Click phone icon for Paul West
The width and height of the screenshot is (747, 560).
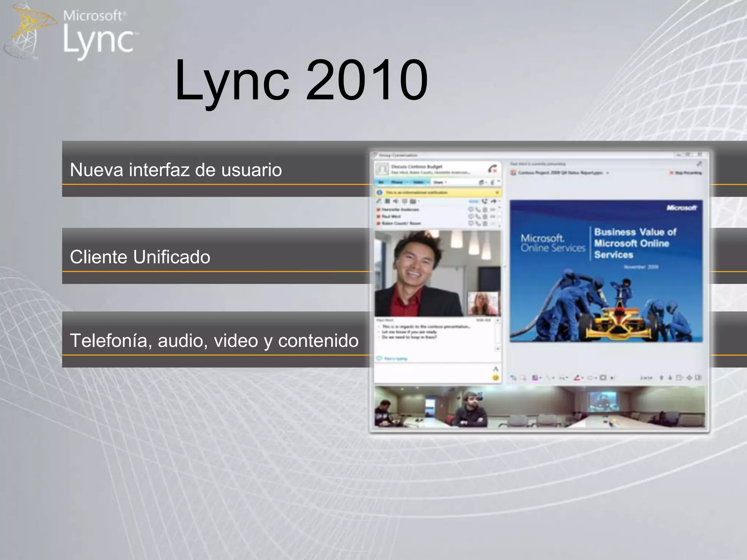coord(478,216)
